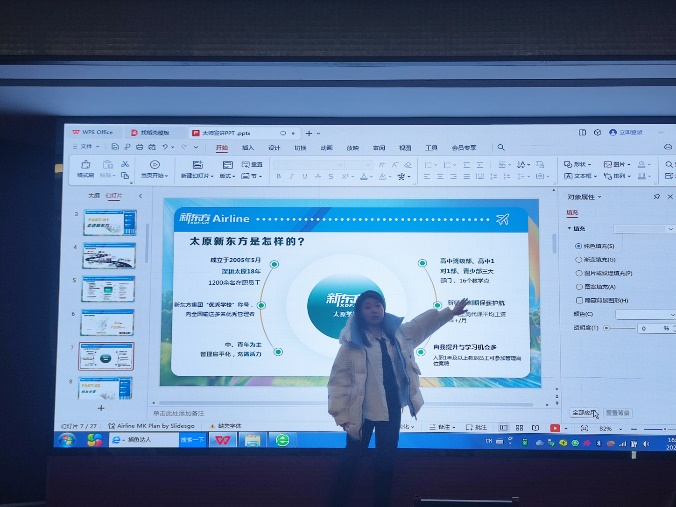The image size is (676, 507).
Task: Collapse the Fill (填充) section triangle
Action: click(x=570, y=229)
